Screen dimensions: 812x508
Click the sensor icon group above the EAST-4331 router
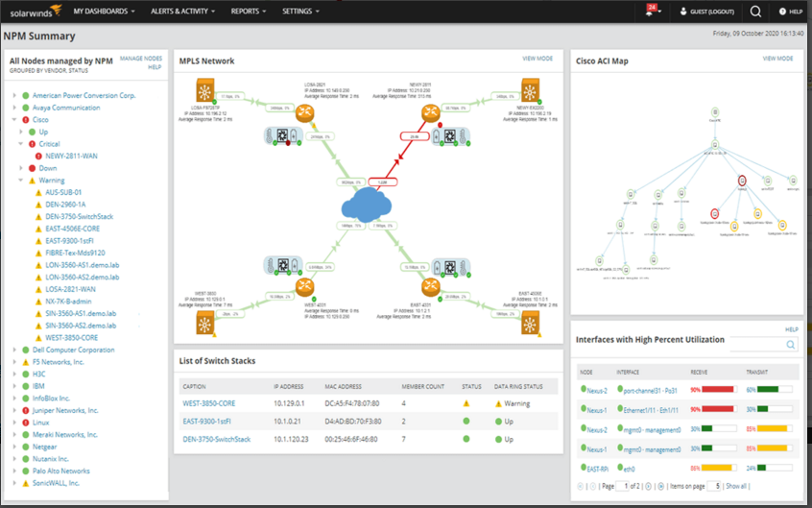coord(450,268)
